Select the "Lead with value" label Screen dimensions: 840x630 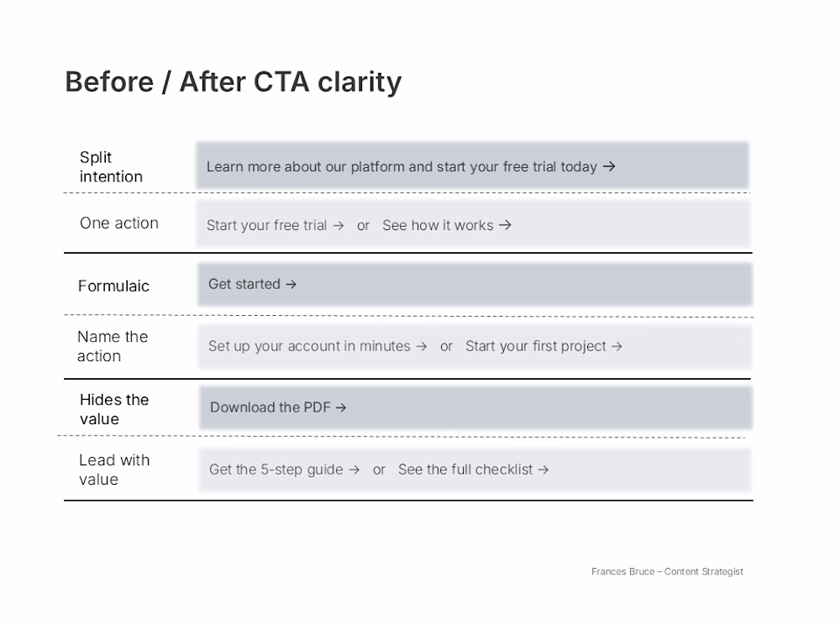coord(114,470)
